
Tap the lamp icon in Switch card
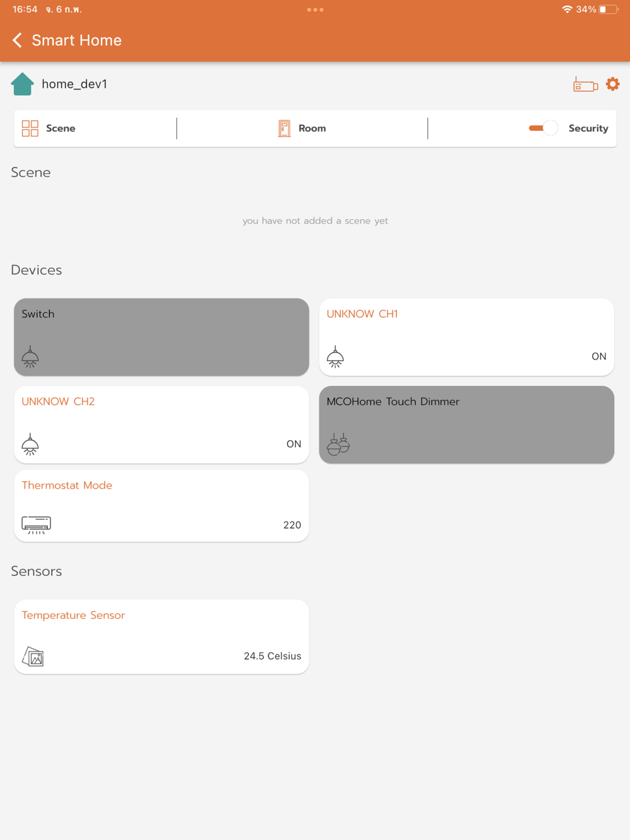click(x=30, y=357)
